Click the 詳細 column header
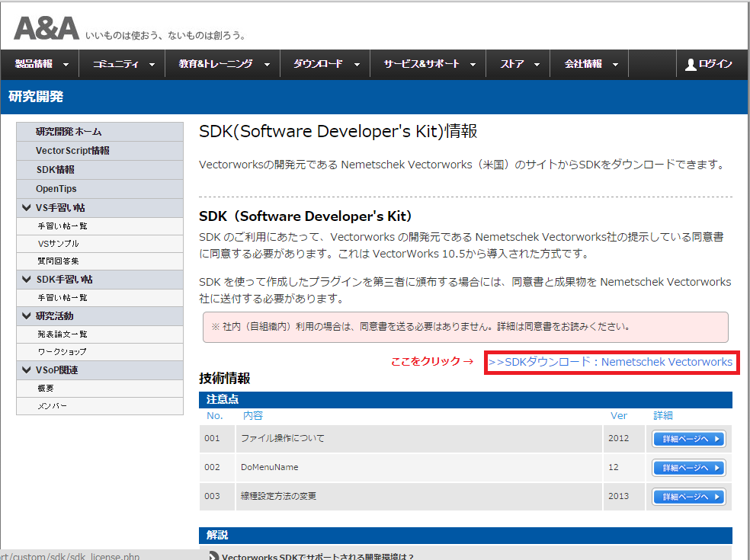This screenshot has height=560, width=750. tap(663, 415)
